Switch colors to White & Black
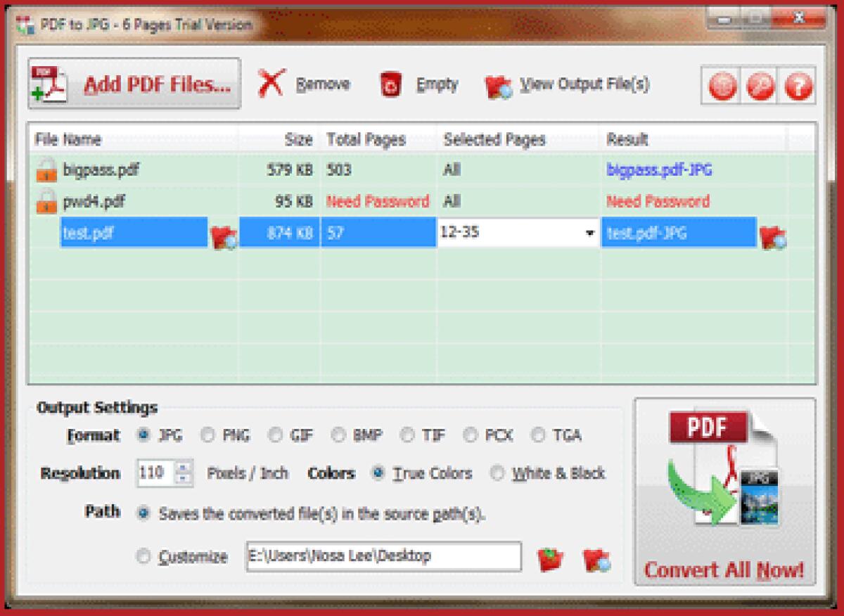This screenshot has width=844, height=616. (x=497, y=473)
